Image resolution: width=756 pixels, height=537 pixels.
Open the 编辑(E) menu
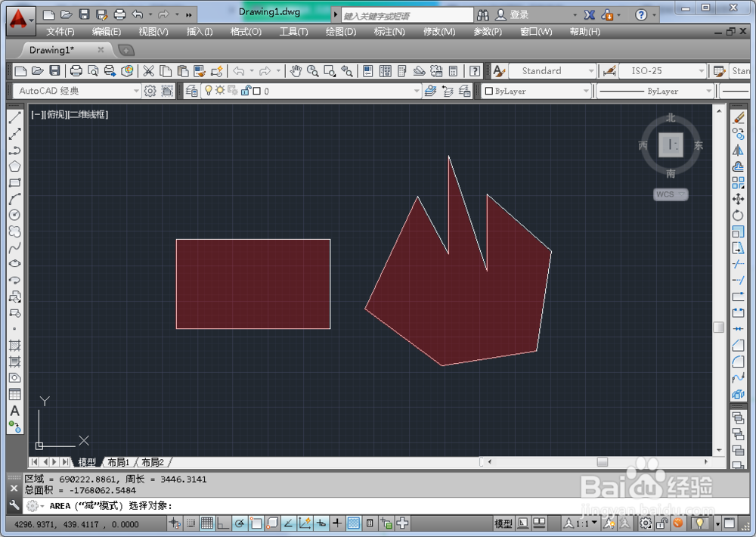coord(107,32)
